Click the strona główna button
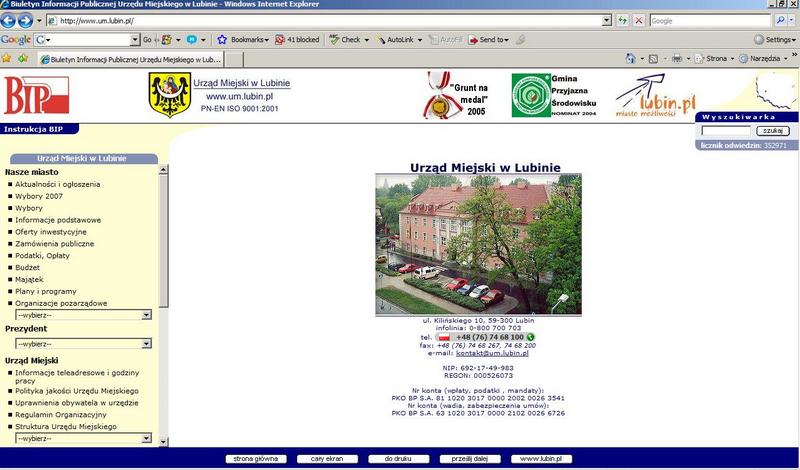The image size is (800, 470). click(x=256, y=459)
